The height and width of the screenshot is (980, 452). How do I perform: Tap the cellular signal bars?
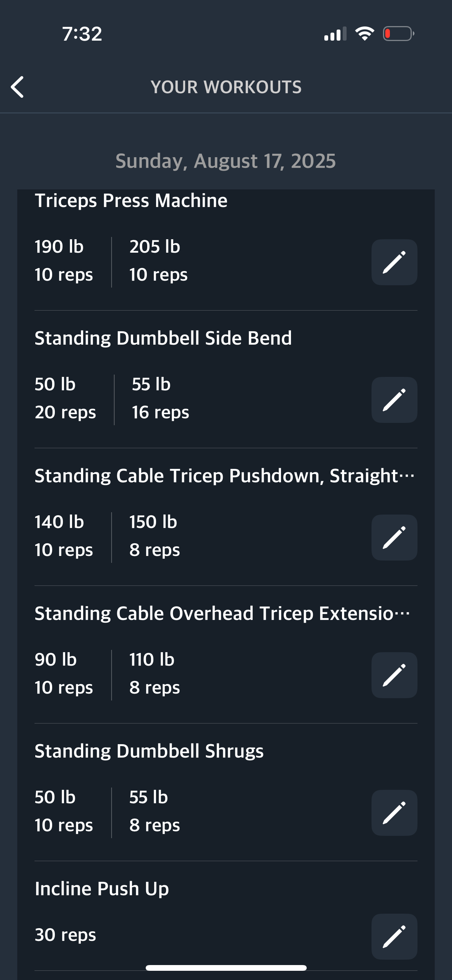[335, 34]
